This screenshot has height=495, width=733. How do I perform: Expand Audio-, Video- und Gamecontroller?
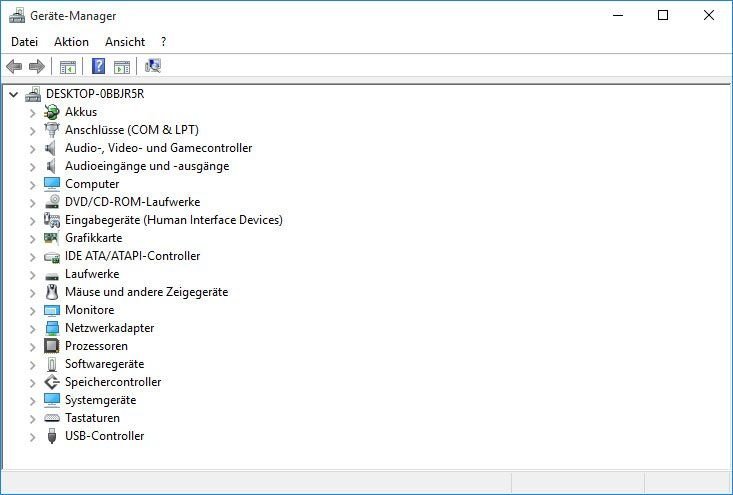tap(32, 149)
